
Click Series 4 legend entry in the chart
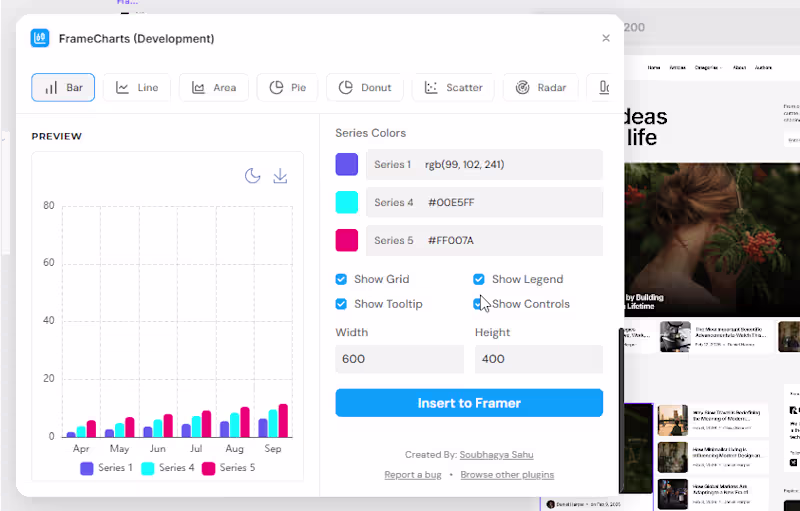point(167,468)
